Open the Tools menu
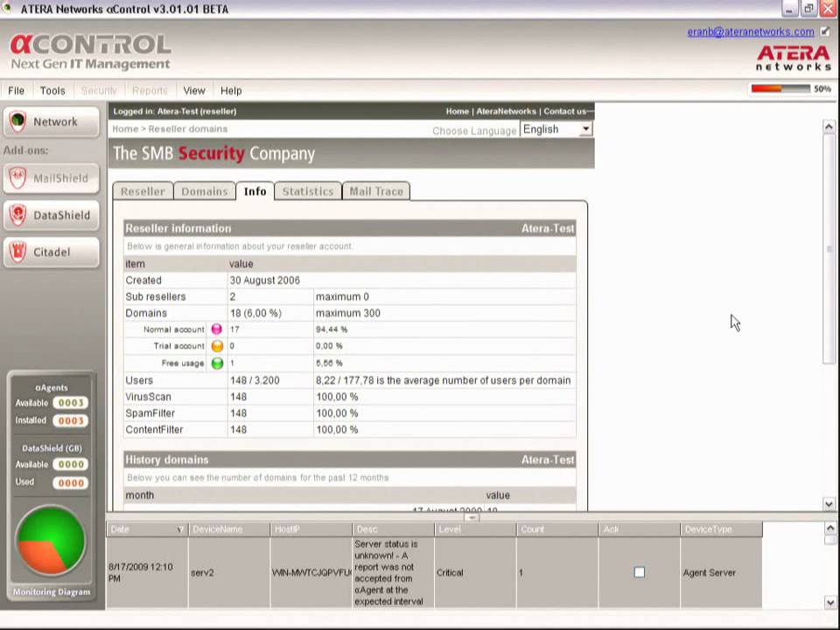 coord(52,90)
